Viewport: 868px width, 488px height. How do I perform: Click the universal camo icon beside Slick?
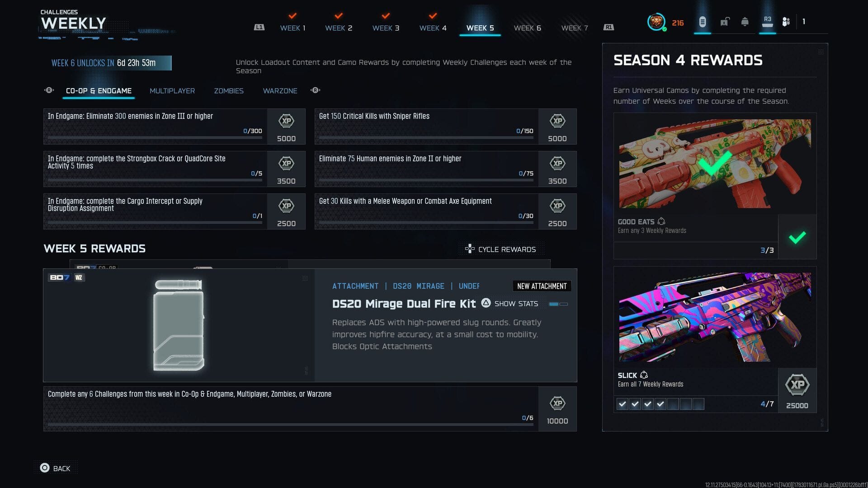(x=644, y=375)
